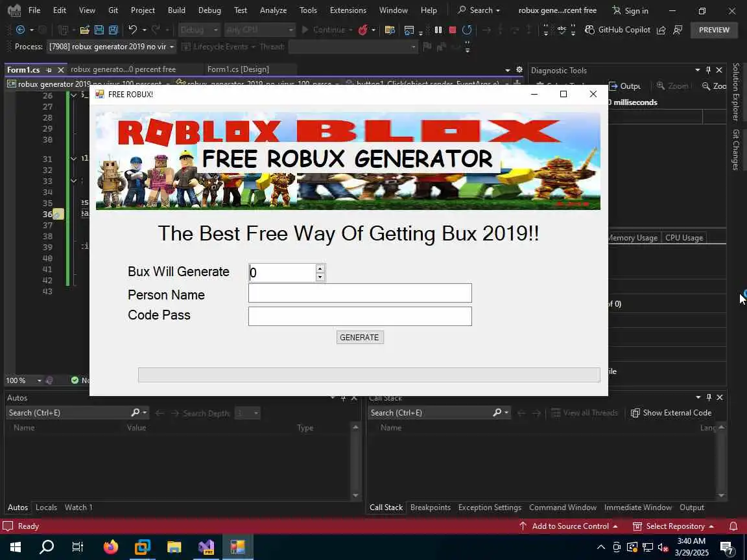Viewport: 747px width, 560px height.
Task: Click the GENERATE button
Action: click(360, 337)
